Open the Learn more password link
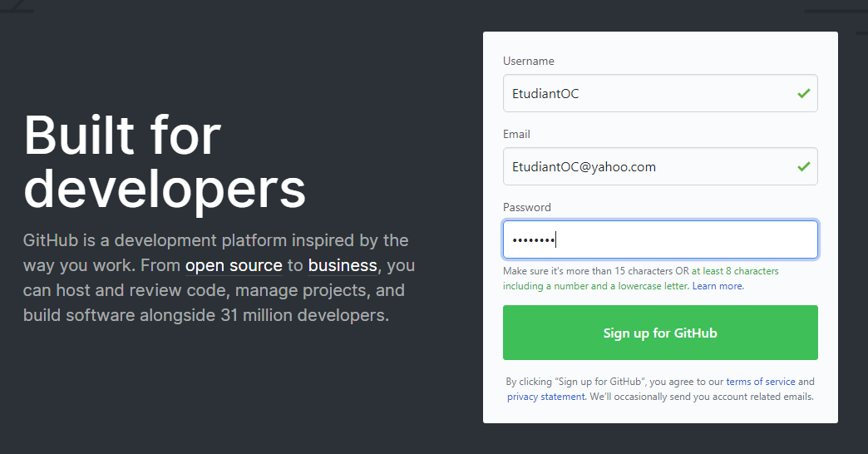Screen dimensions: 868x454 718,286
